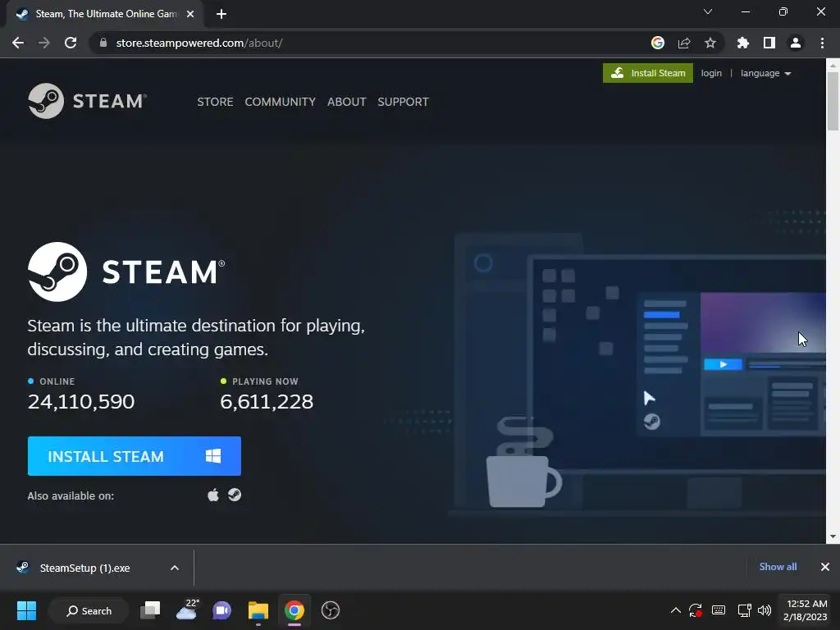The height and width of the screenshot is (630, 840).
Task: Click the PLAYING NOW count 6,611,228
Action: [x=267, y=401]
